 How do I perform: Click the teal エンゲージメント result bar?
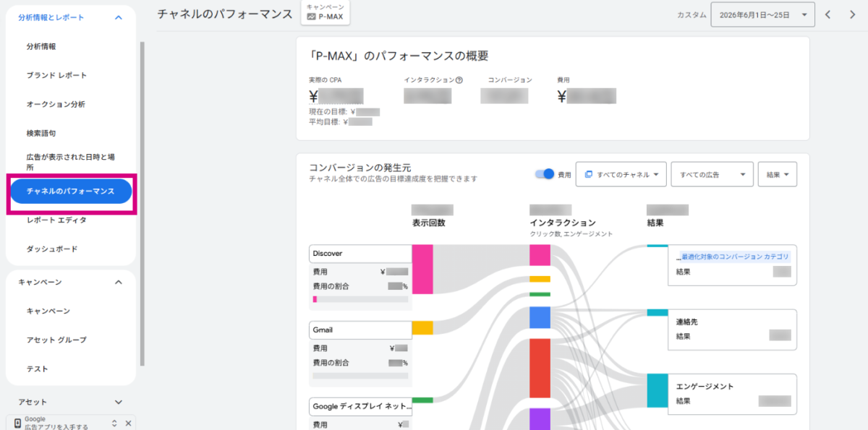658,390
